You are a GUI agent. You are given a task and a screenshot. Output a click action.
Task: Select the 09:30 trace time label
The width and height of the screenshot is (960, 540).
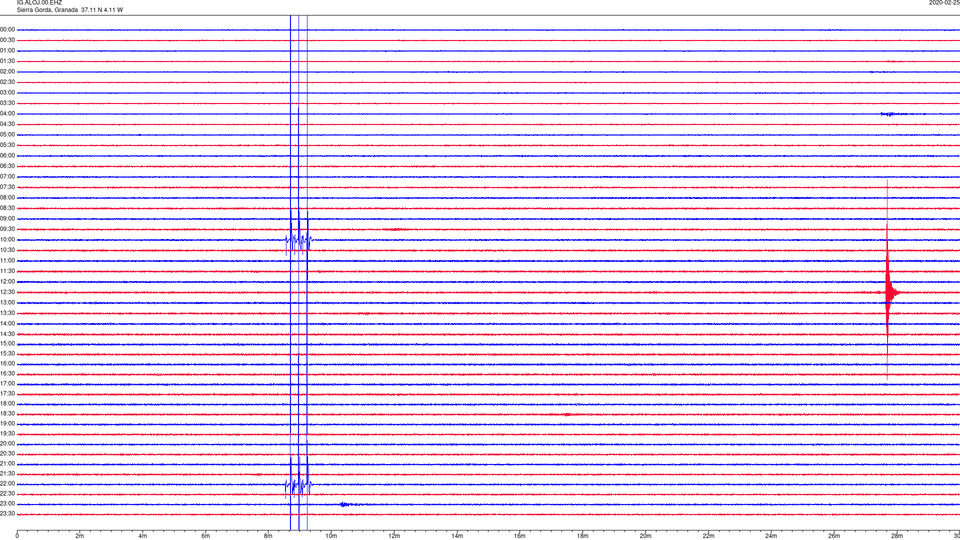[7, 229]
